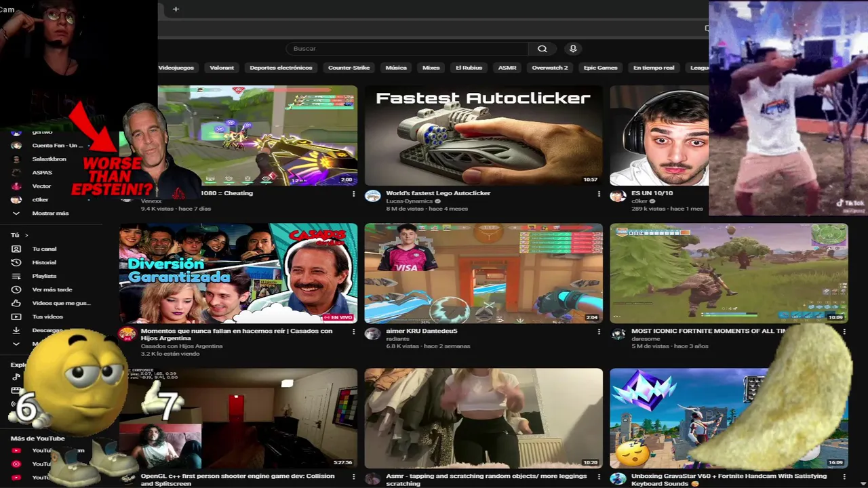Open Salastkbron subscription avatar
The width and height of the screenshot is (868, 488).
16,159
